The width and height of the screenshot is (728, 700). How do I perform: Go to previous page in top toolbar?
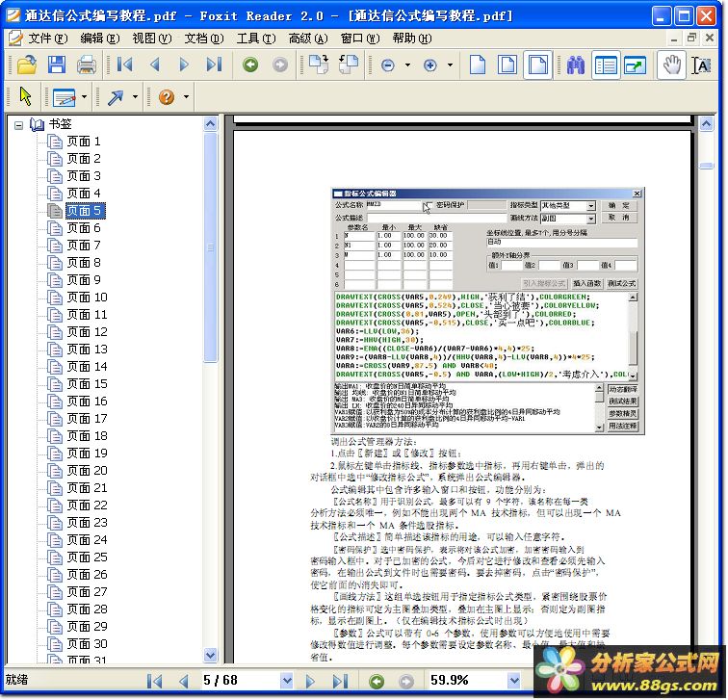(155, 65)
